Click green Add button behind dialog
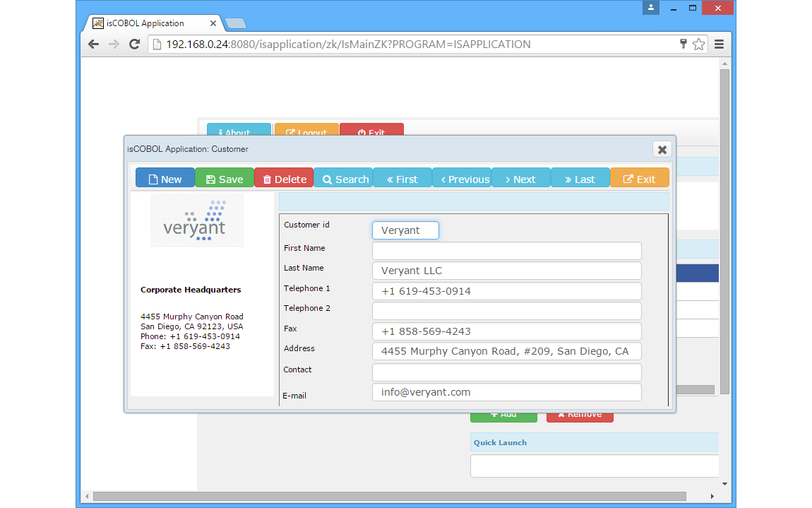 coord(503,417)
